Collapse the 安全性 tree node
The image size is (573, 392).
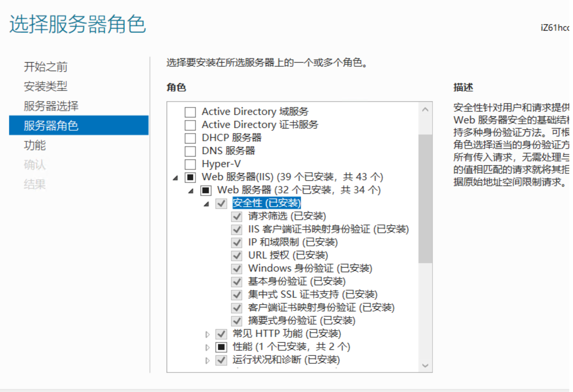click(206, 204)
